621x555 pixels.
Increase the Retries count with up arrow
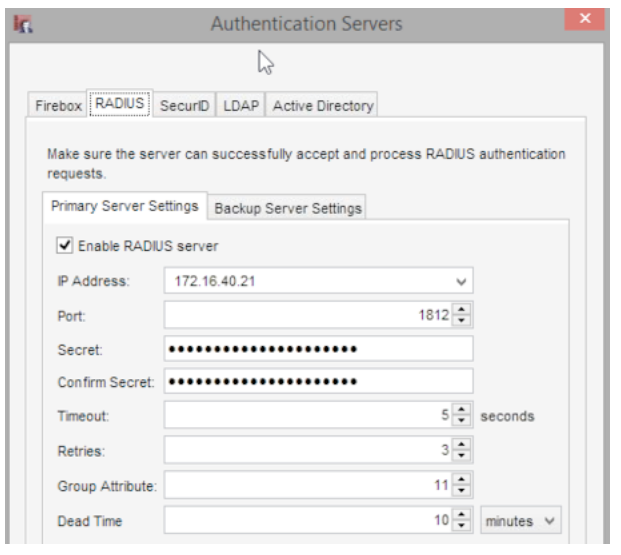click(463, 447)
